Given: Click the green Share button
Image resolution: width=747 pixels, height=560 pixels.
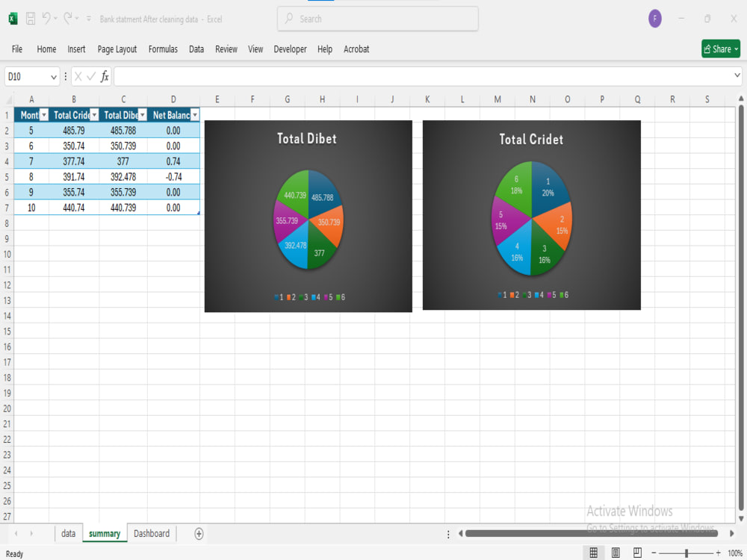Looking at the screenshot, I should pos(721,49).
